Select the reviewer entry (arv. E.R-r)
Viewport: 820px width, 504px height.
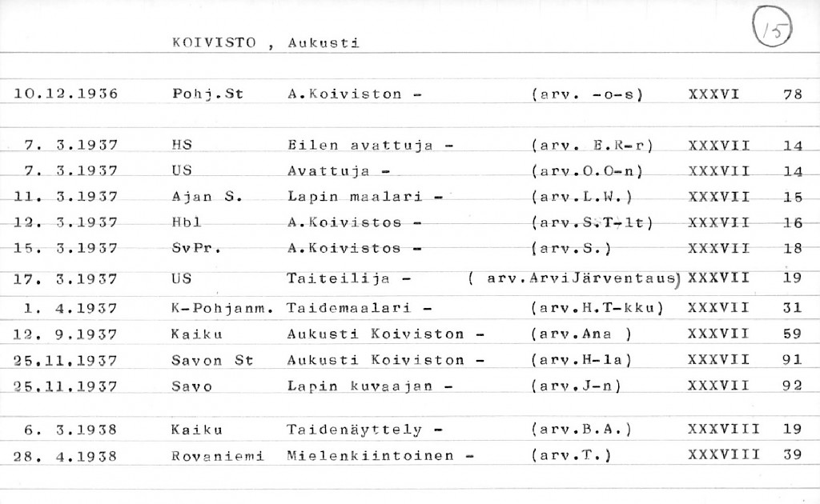click(592, 146)
